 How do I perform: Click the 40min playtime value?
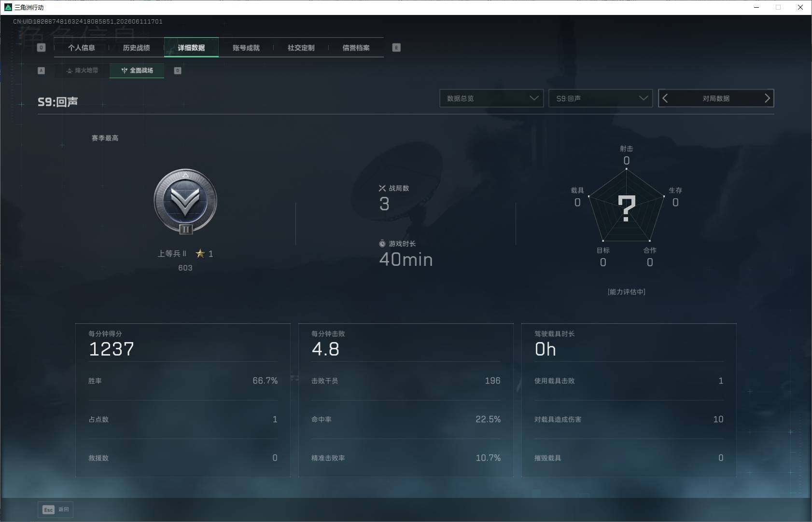click(406, 260)
